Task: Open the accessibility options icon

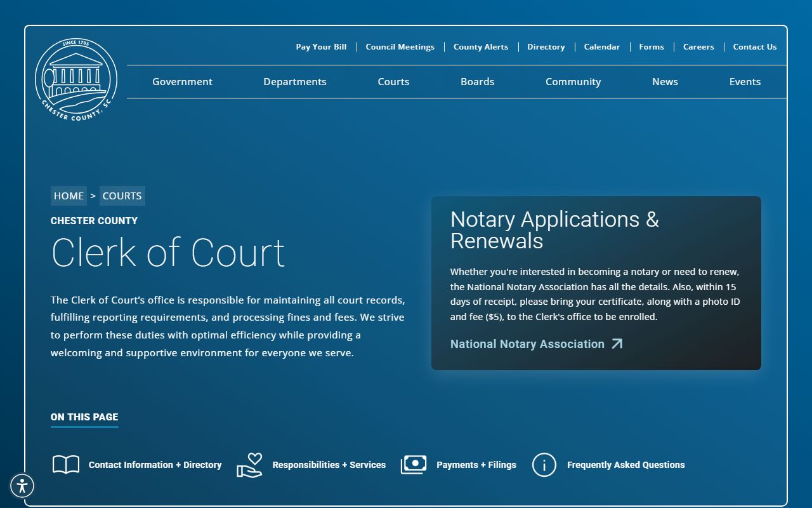Action: pyautogui.click(x=22, y=486)
